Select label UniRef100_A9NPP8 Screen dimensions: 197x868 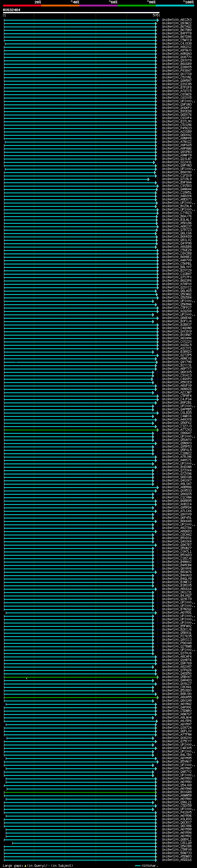coord(177,139)
